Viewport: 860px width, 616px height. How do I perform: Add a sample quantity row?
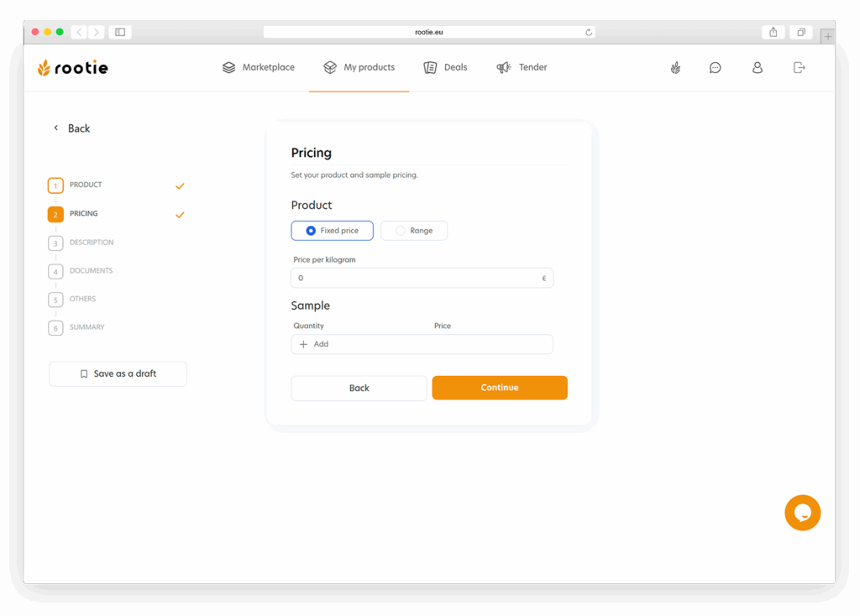pos(314,344)
